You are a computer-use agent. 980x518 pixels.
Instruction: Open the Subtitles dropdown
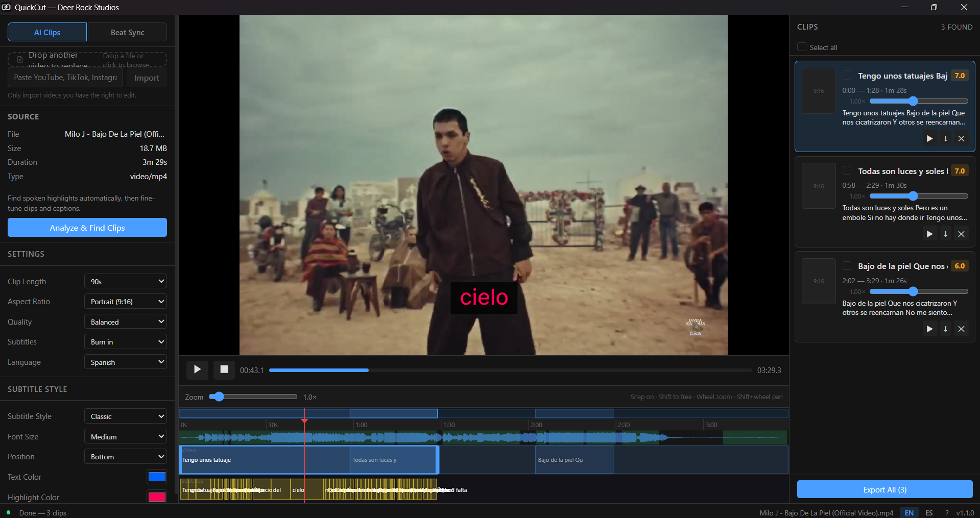tap(126, 342)
